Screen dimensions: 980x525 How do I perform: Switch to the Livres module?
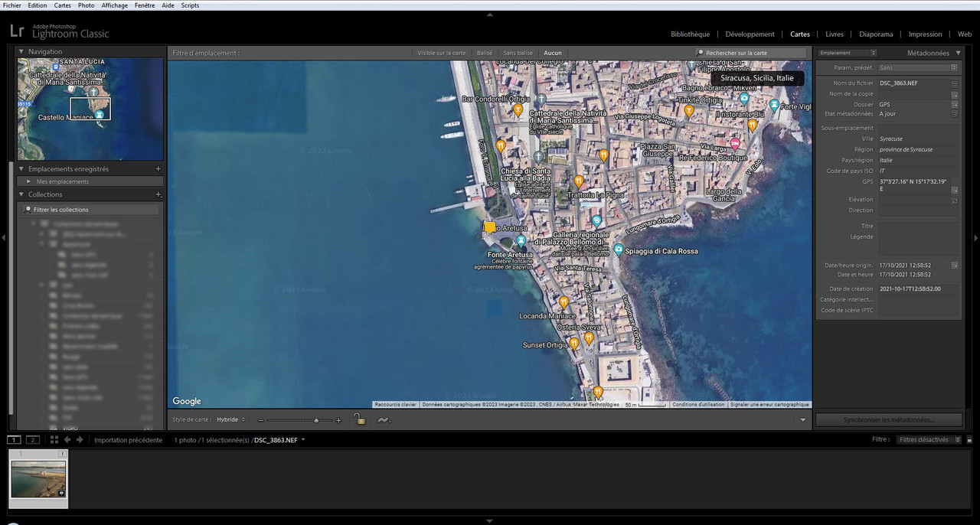point(835,34)
